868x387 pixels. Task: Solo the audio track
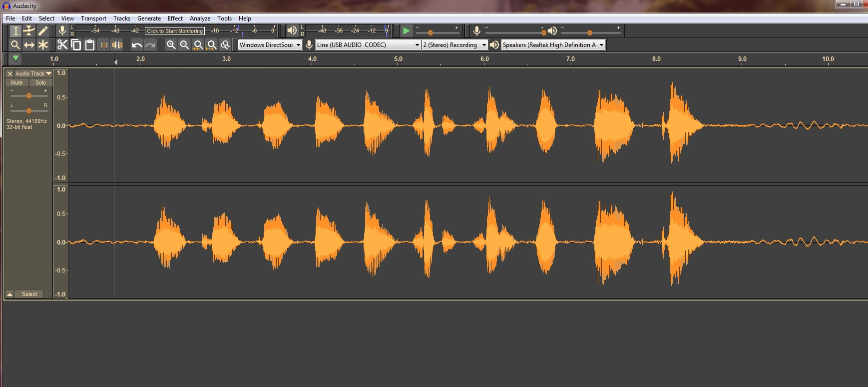(x=40, y=82)
